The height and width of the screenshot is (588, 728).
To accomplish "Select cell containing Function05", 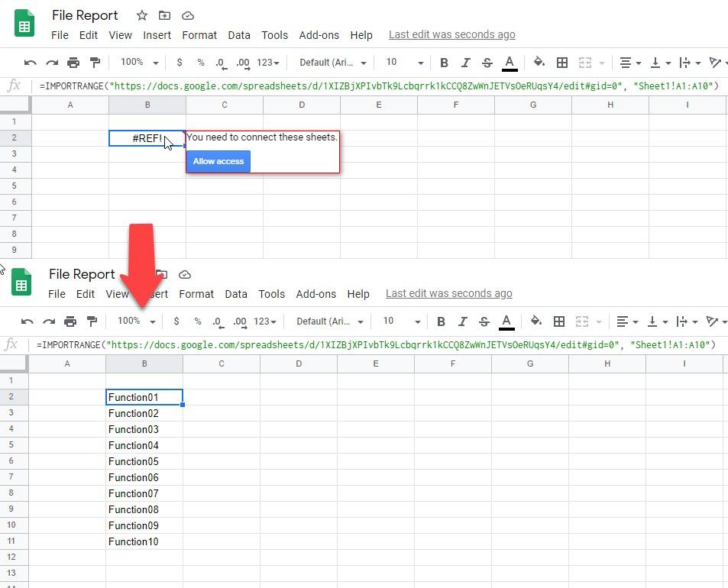I will click(x=144, y=461).
